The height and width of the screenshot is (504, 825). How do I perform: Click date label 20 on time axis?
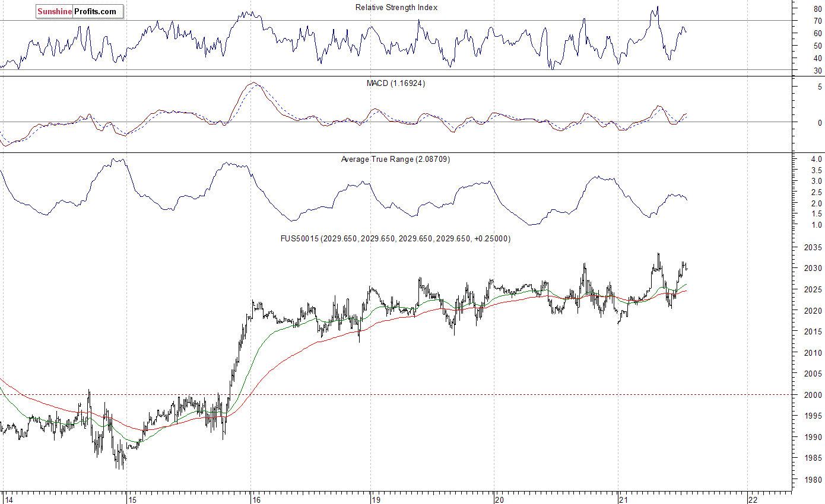pos(500,499)
